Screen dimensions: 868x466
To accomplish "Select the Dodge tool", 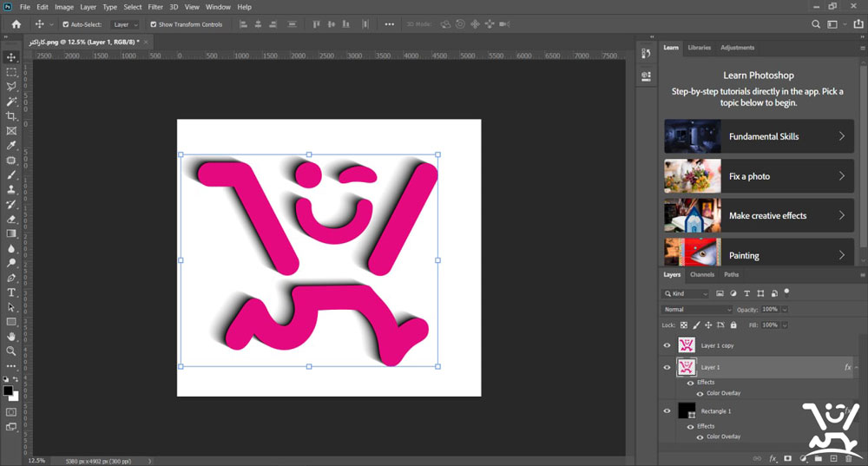I will click(x=11, y=263).
